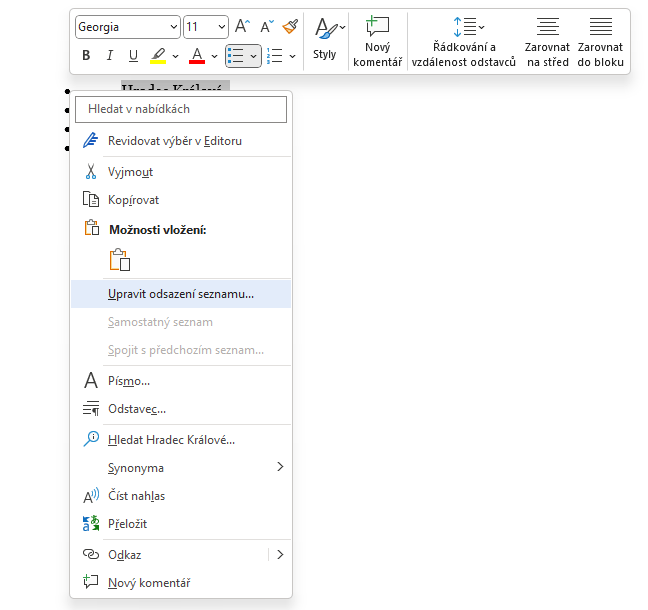
Task: Click the large A Písmo icon
Action: (91, 380)
